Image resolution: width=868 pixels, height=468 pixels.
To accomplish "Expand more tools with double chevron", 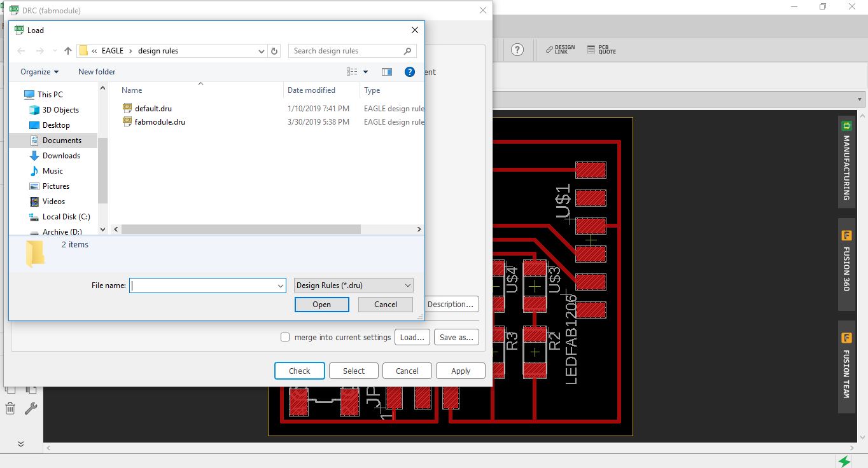I will pyautogui.click(x=20, y=444).
